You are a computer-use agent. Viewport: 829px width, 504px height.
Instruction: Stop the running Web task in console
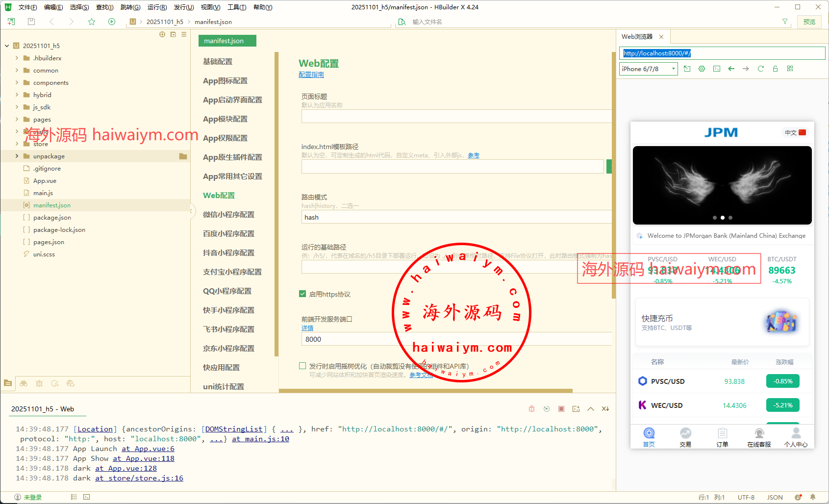tap(561, 409)
